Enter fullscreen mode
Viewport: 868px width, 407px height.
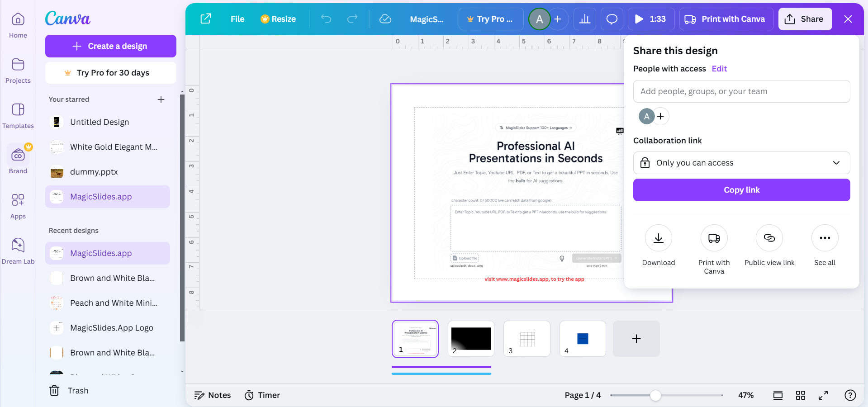coord(823,395)
